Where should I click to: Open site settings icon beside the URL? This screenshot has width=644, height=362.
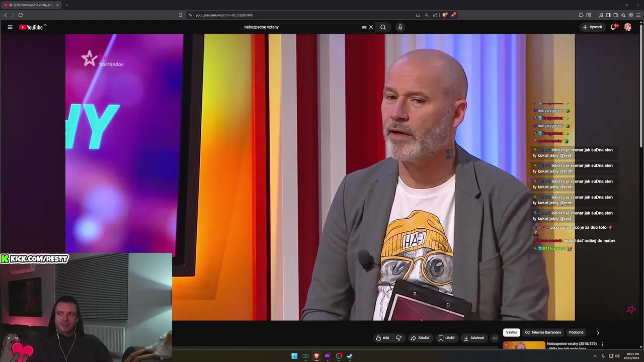coord(190,15)
